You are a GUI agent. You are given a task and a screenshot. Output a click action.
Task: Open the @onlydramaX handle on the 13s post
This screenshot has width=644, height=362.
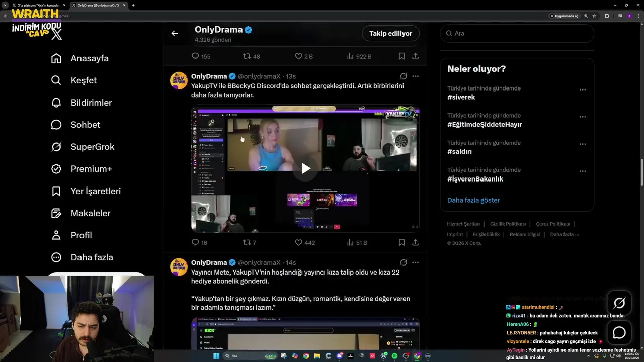click(x=259, y=76)
